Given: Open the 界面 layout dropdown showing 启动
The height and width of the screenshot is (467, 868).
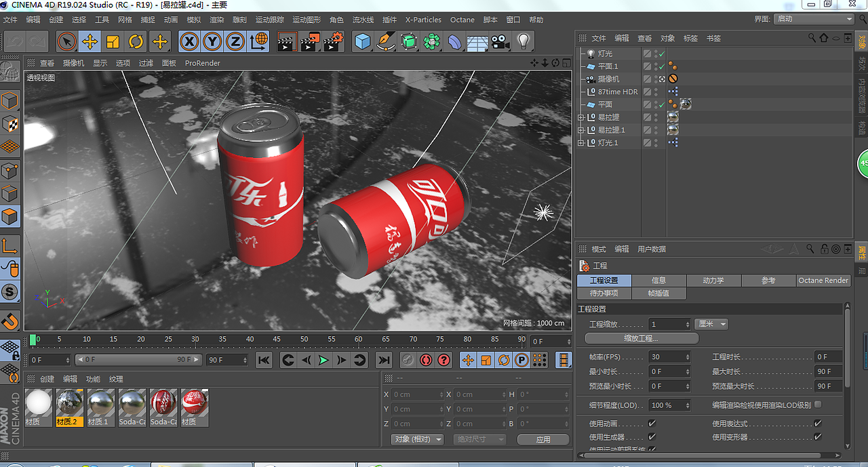Looking at the screenshot, I should pos(812,19).
